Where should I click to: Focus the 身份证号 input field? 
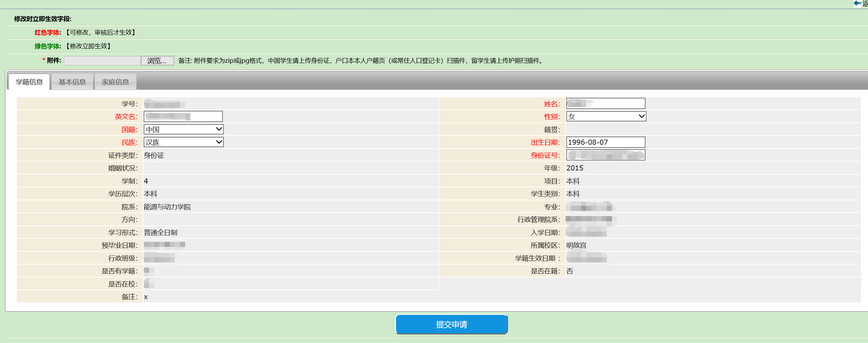(605, 155)
